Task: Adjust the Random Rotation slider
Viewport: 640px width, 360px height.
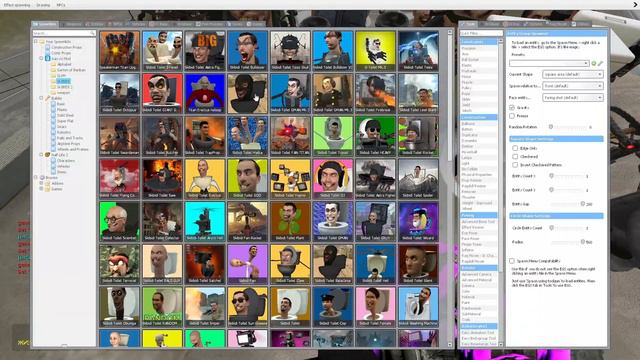Action: coord(569,127)
